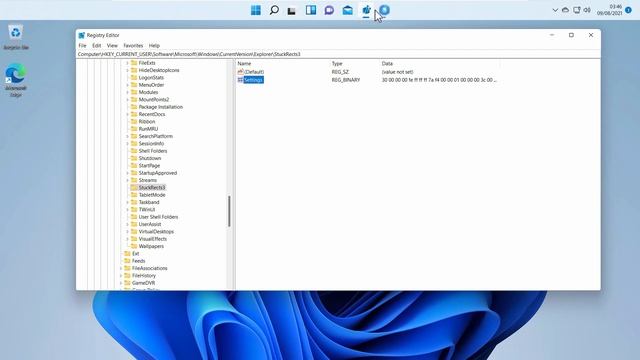The image size is (640, 360).
Task: Select the Wallpapers folder icon
Action: point(134,247)
